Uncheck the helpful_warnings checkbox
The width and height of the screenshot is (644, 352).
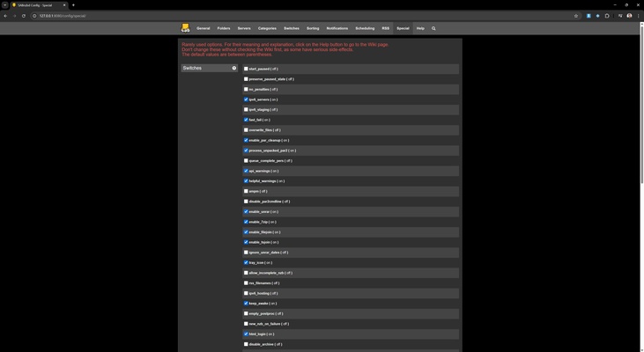pyautogui.click(x=246, y=181)
